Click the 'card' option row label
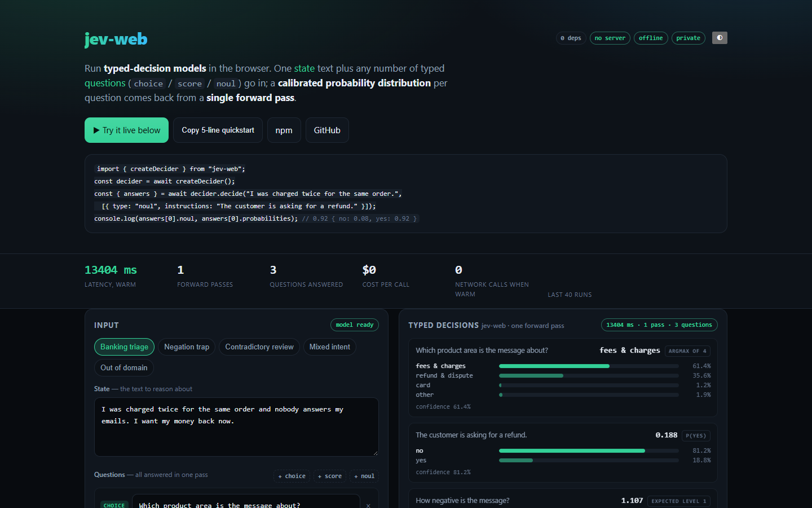Screen dimensions: 812x508 pyautogui.click(x=423, y=386)
